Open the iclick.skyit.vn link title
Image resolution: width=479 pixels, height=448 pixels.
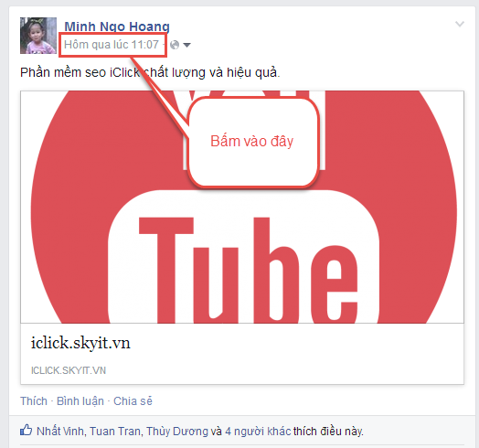[x=80, y=343]
